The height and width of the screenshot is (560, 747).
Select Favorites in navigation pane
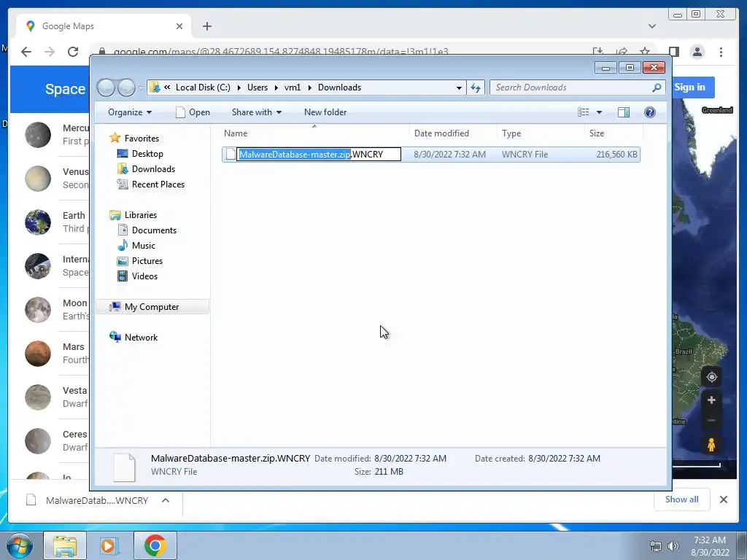coord(142,139)
